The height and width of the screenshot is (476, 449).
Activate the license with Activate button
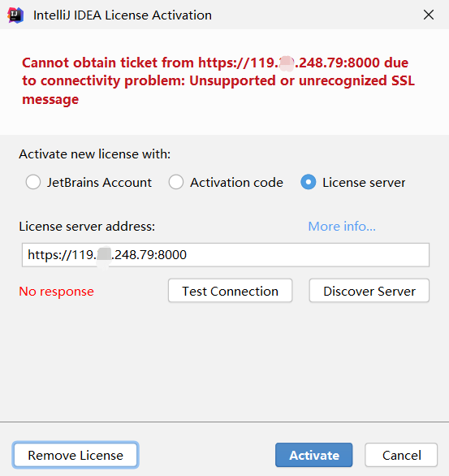314,455
